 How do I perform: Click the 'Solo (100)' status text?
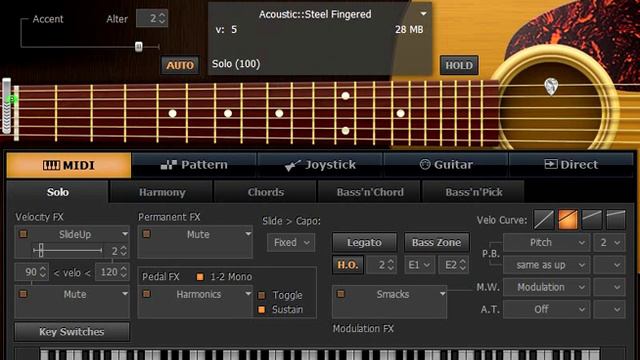[236, 64]
